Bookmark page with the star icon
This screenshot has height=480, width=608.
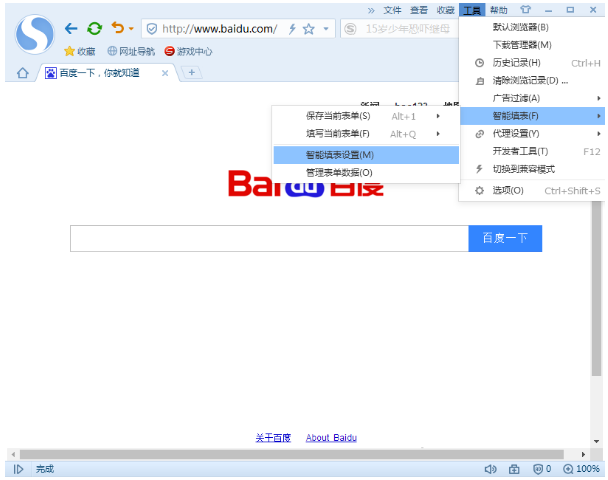[309, 29]
